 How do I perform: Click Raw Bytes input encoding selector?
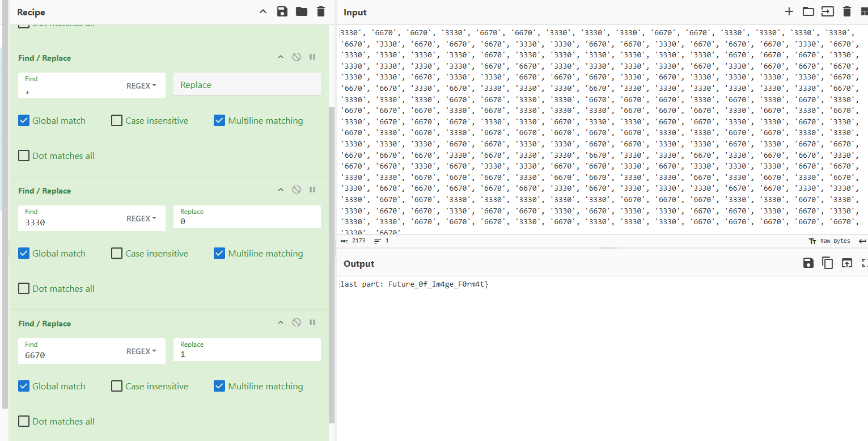click(830, 241)
